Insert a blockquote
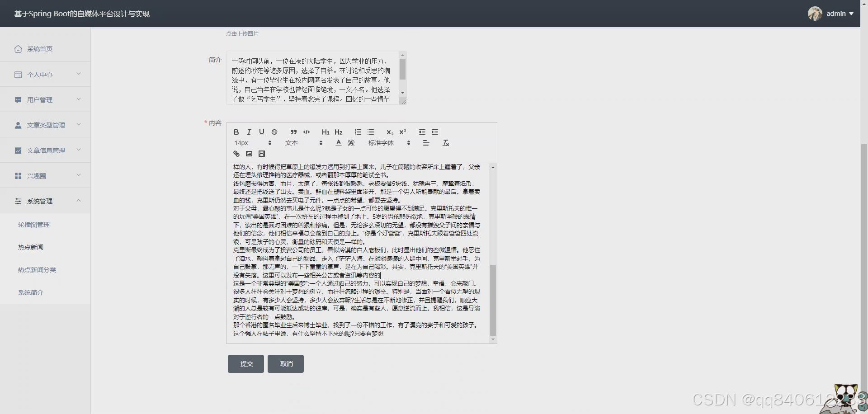The image size is (868, 414). 293,132
